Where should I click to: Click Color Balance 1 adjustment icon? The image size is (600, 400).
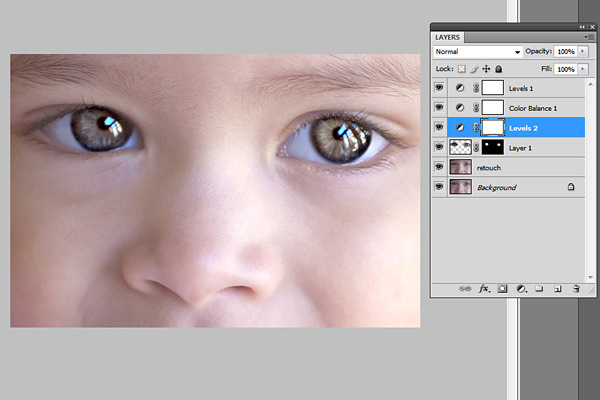tap(460, 108)
